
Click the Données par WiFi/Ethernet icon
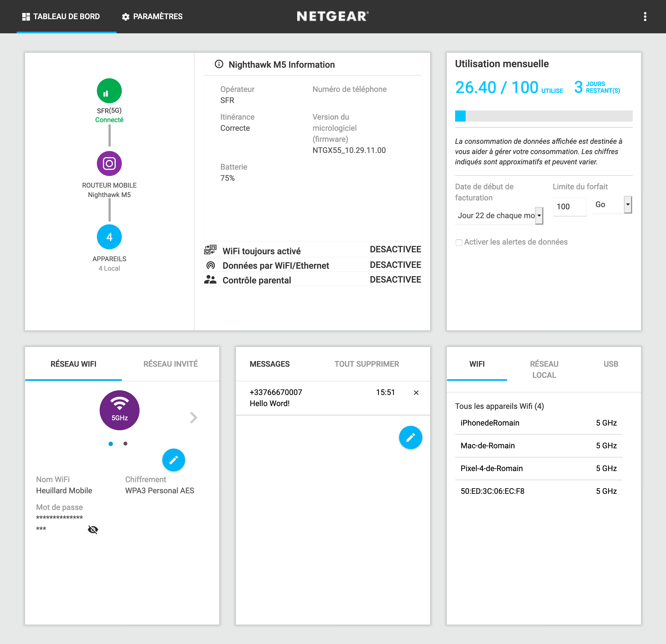[x=210, y=265]
